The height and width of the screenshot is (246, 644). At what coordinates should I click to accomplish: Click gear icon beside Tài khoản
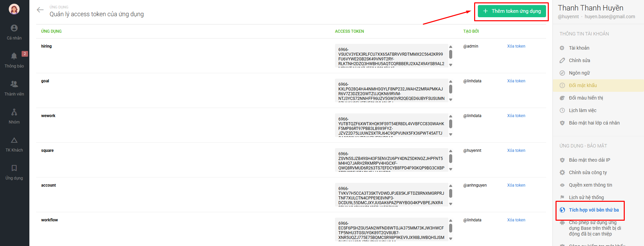tap(562, 48)
